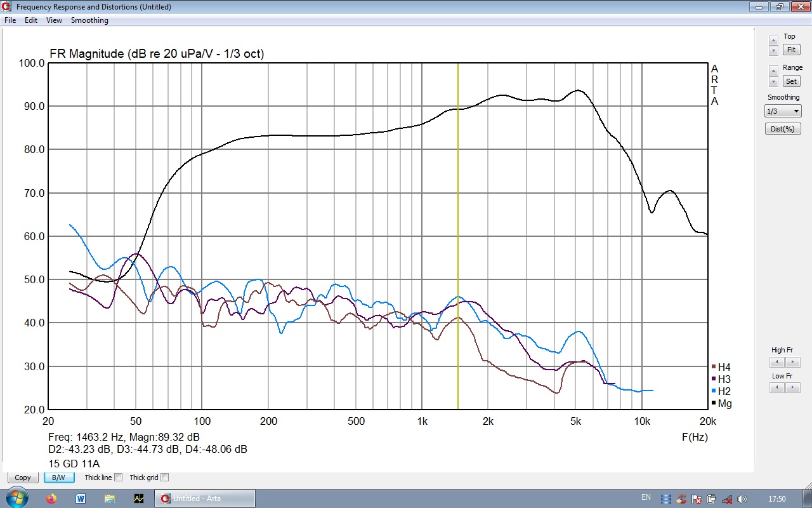Viewport: 812px width, 508px height.
Task: Click the Mg legend color square
Action: point(714,403)
